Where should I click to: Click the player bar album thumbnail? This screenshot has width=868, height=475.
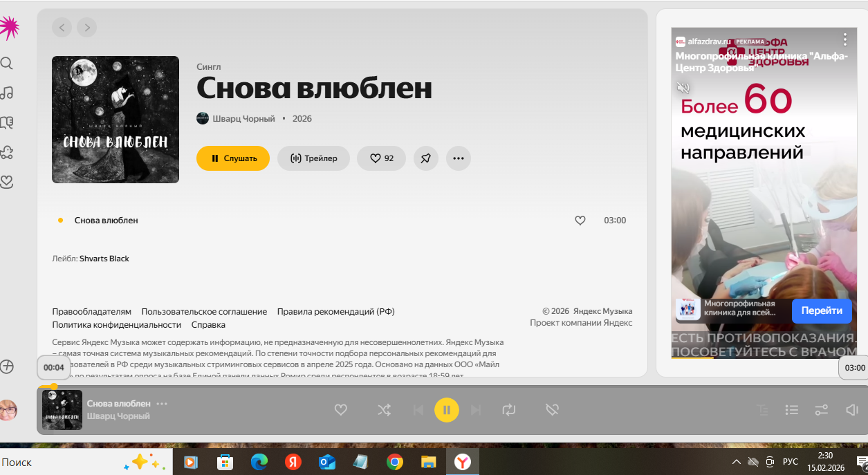pyautogui.click(x=62, y=410)
